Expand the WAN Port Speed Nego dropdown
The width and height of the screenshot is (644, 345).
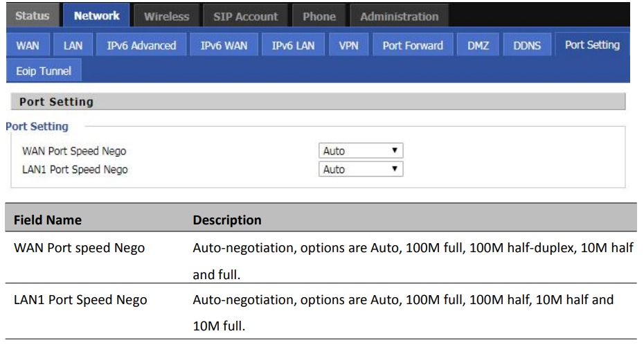361,151
